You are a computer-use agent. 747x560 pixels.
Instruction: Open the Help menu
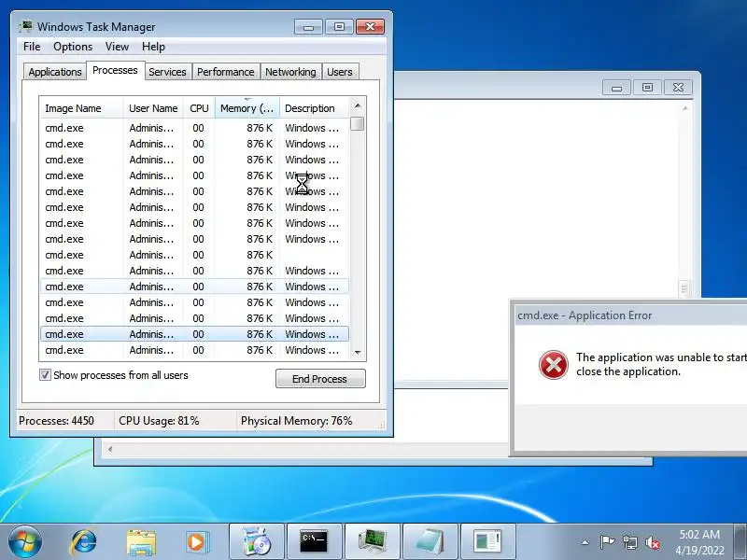(153, 47)
